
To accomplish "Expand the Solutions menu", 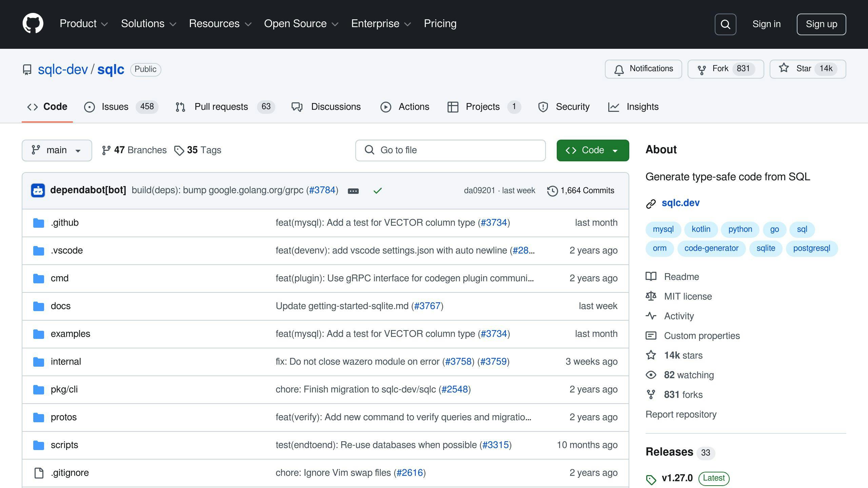I will coord(149,24).
